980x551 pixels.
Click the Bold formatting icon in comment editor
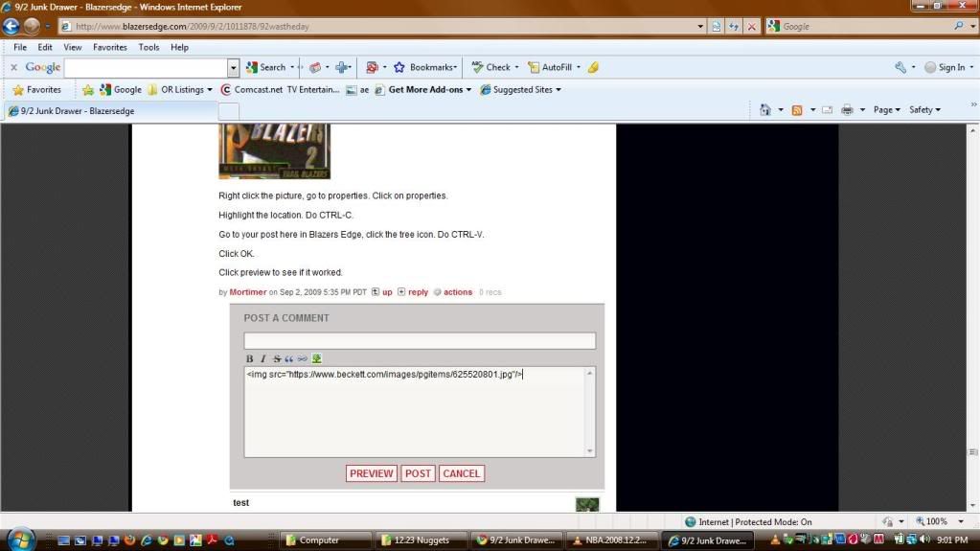click(x=249, y=359)
